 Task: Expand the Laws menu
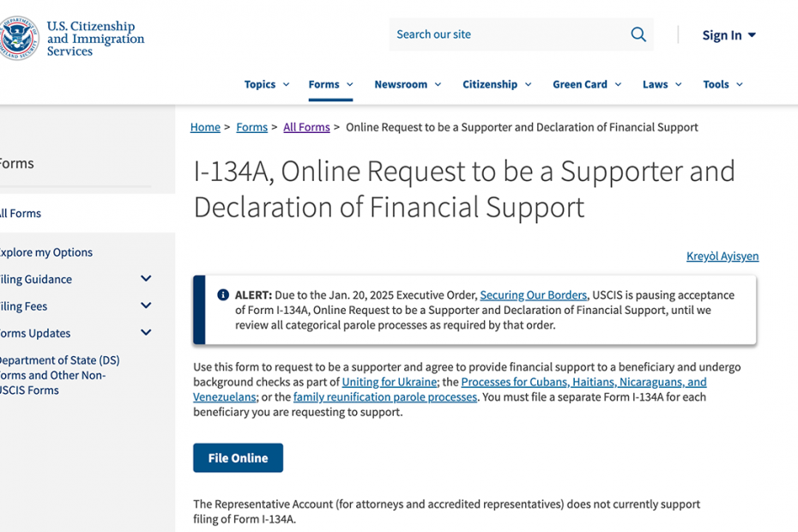[x=662, y=84]
